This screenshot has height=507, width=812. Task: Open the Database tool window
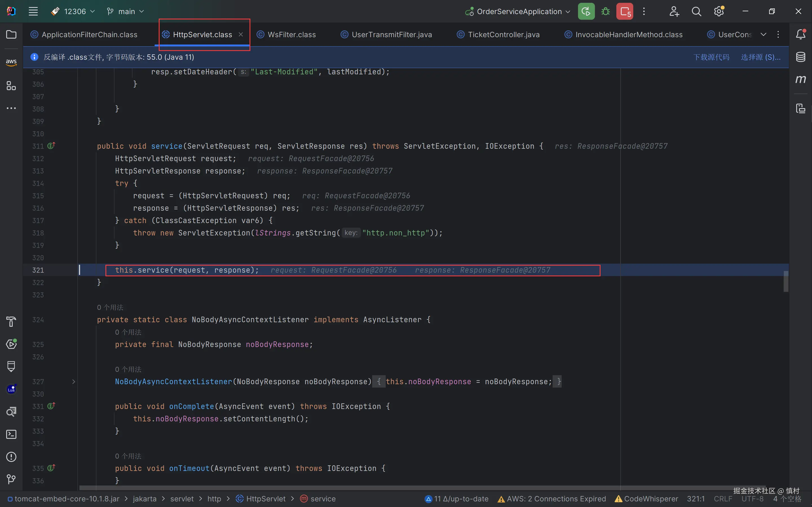[x=801, y=57]
